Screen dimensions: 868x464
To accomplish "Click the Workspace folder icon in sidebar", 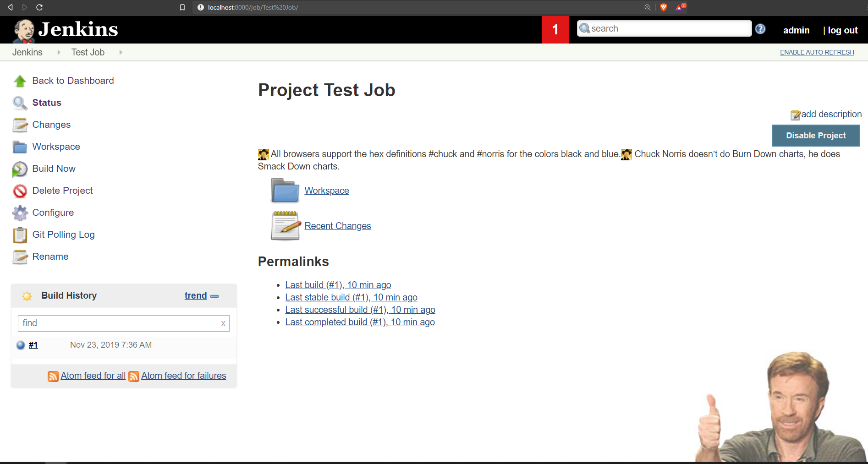I will point(20,147).
